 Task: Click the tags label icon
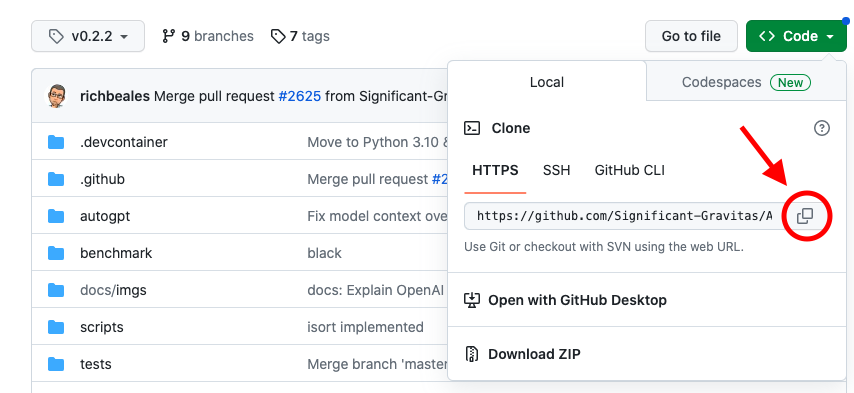pyautogui.click(x=278, y=36)
